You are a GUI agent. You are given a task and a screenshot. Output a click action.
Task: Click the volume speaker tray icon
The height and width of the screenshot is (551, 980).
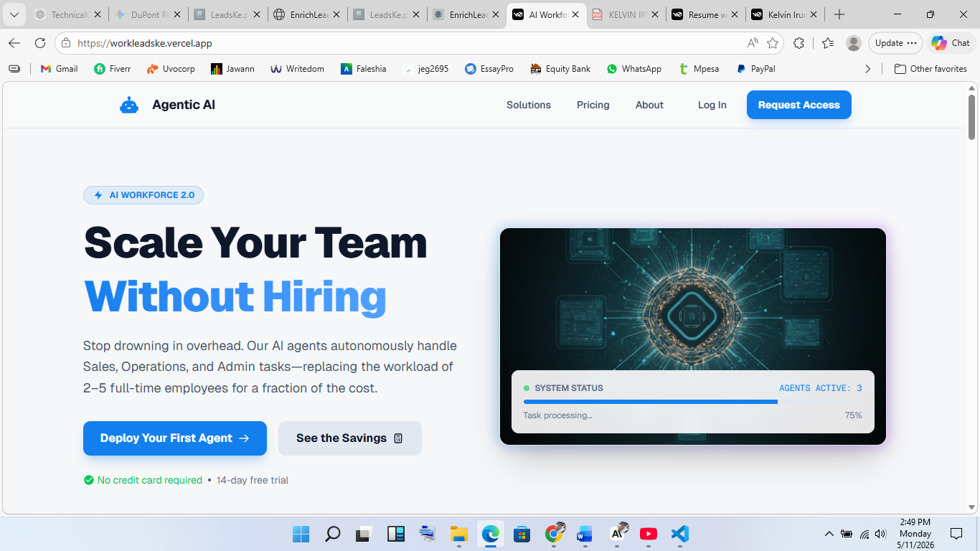[x=880, y=534]
